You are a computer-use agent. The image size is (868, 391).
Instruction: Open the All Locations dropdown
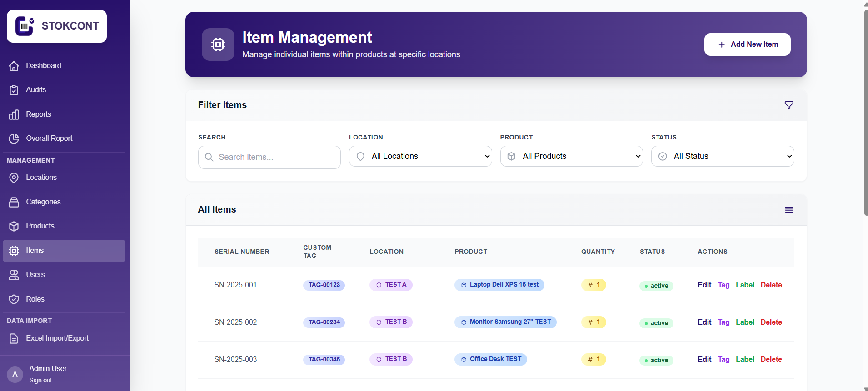click(x=420, y=156)
